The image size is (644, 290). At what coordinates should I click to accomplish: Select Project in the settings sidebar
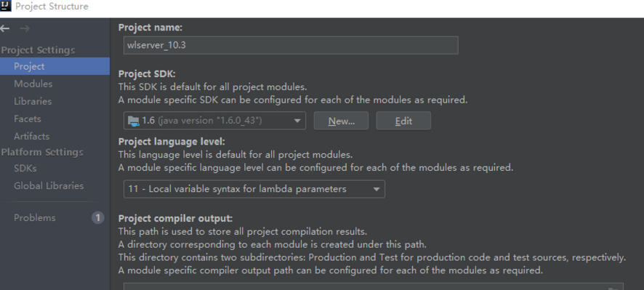click(x=55, y=66)
